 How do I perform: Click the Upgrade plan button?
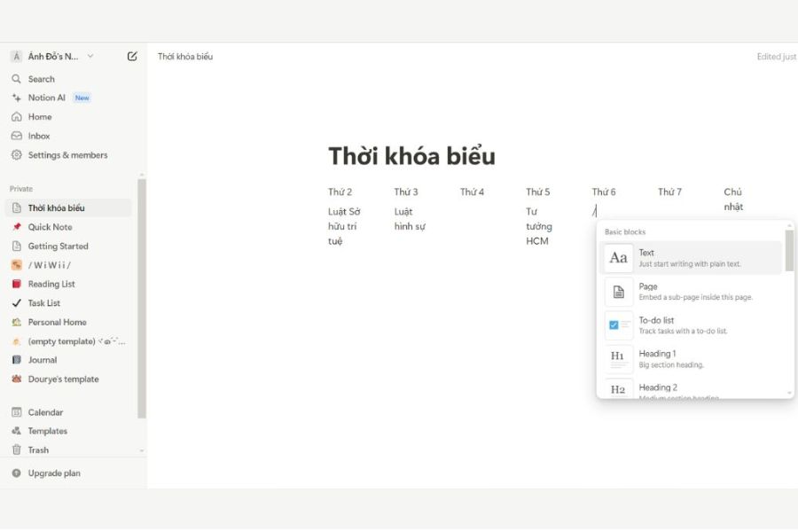click(53, 473)
